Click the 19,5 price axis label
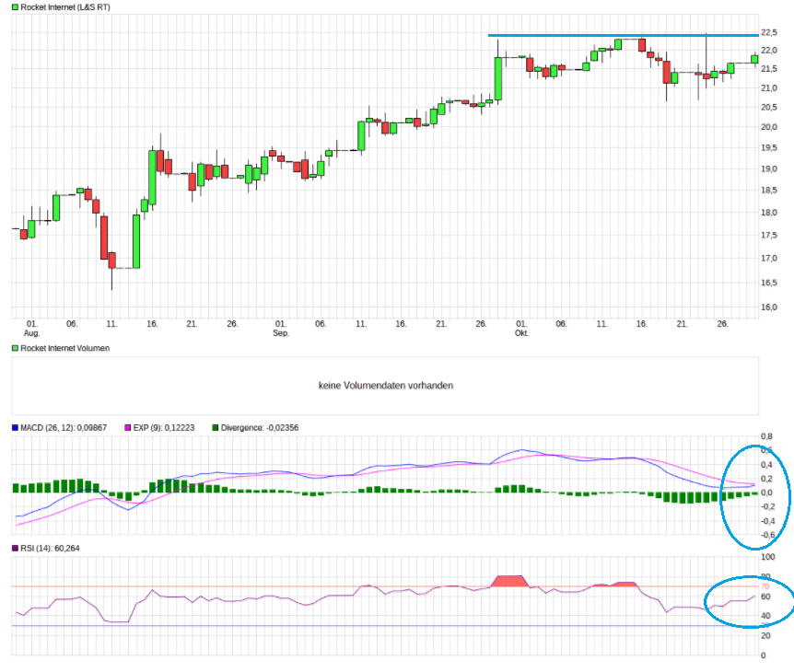The height and width of the screenshot is (672, 794). click(769, 148)
